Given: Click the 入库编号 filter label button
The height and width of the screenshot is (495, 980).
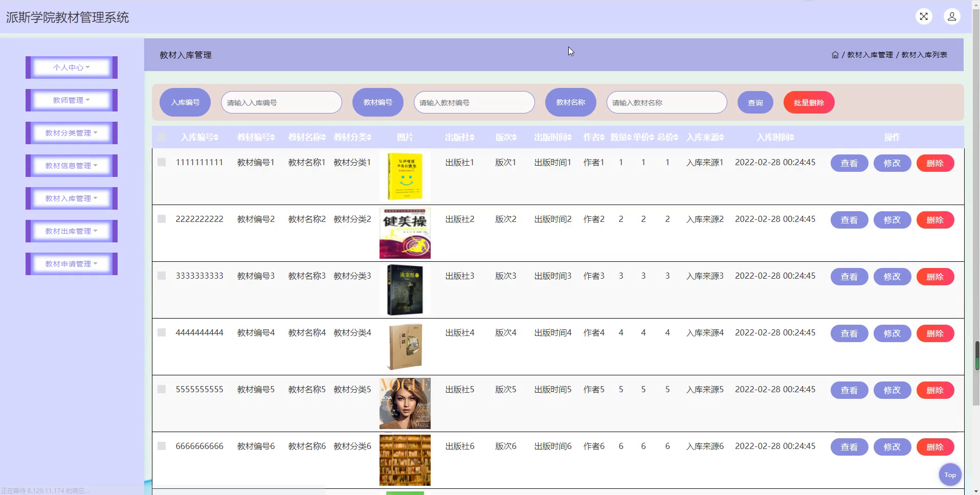Looking at the screenshot, I should pos(185,102).
